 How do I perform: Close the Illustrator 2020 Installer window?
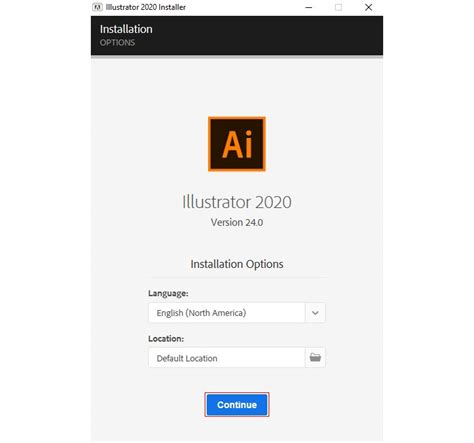click(368, 7)
